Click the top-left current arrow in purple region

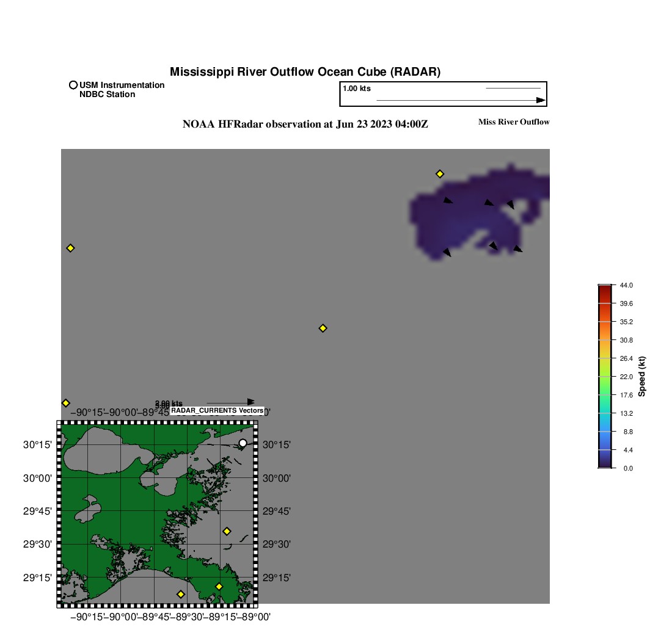click(x=448, y=200)
